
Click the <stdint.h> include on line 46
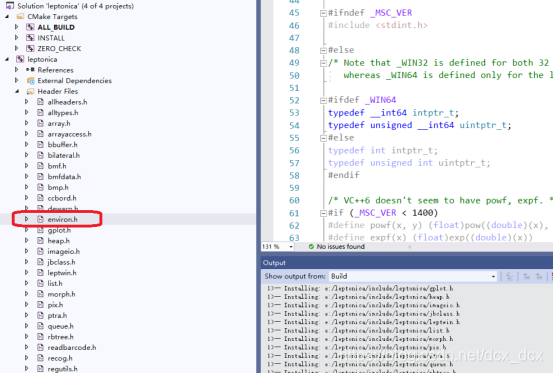[402, 25]
